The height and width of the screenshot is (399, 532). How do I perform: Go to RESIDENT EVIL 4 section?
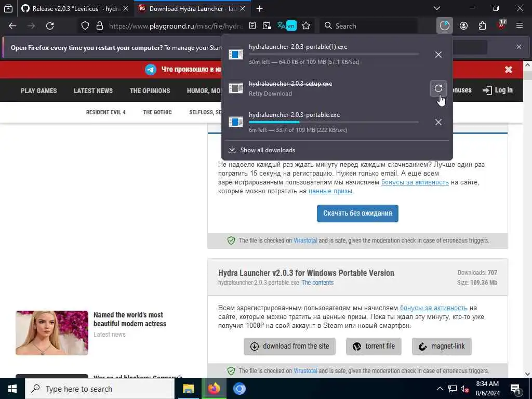(x=105, y=112)
